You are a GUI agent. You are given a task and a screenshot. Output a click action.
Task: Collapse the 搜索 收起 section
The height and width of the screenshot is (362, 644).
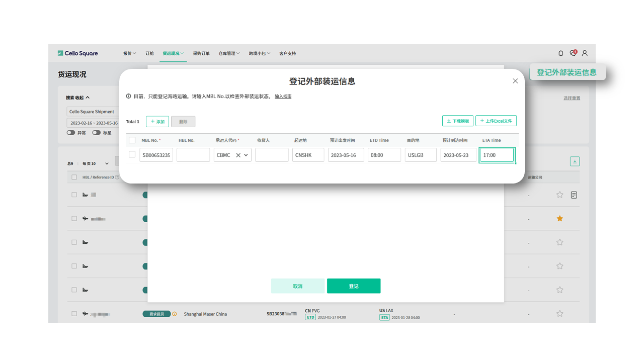point(77,98)
